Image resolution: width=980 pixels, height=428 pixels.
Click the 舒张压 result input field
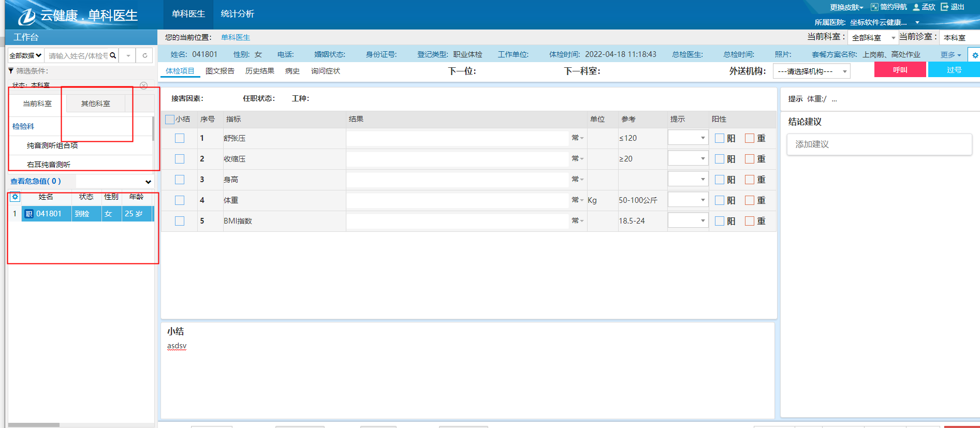[x=458, y=138]
